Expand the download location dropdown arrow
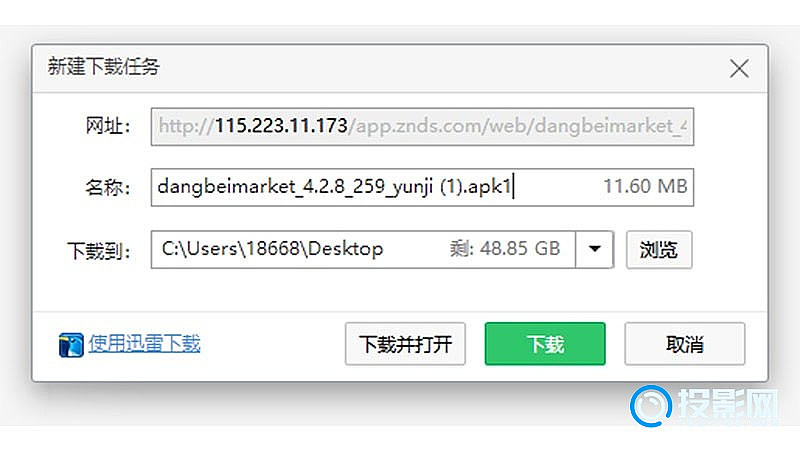This screenshot has height=450, width=800. (594, 249)
